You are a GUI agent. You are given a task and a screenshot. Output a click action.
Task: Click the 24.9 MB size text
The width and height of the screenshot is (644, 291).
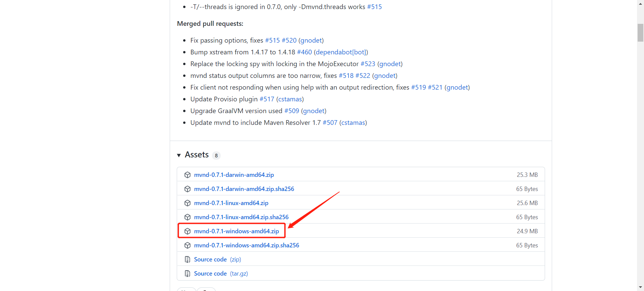pos(527,231)
